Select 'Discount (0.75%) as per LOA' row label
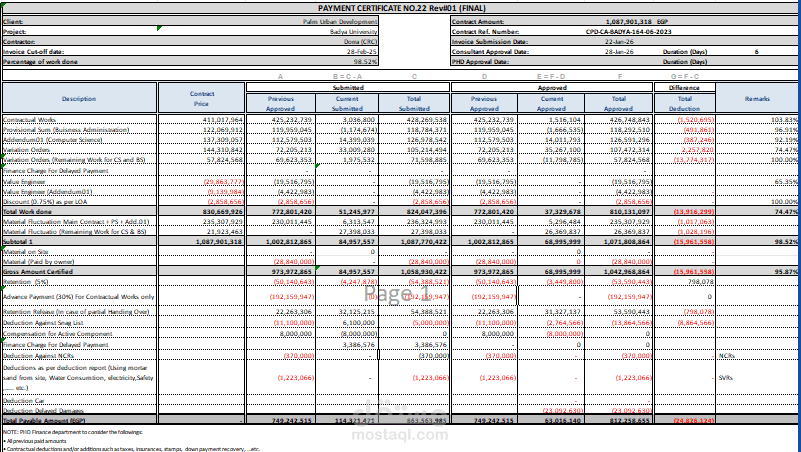The height and width of the screenshot is (452, 801). (x=45, y=202)
